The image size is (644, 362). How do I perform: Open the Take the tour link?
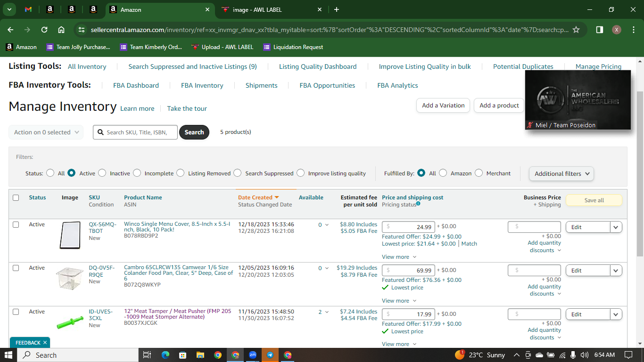click(187, 108)
